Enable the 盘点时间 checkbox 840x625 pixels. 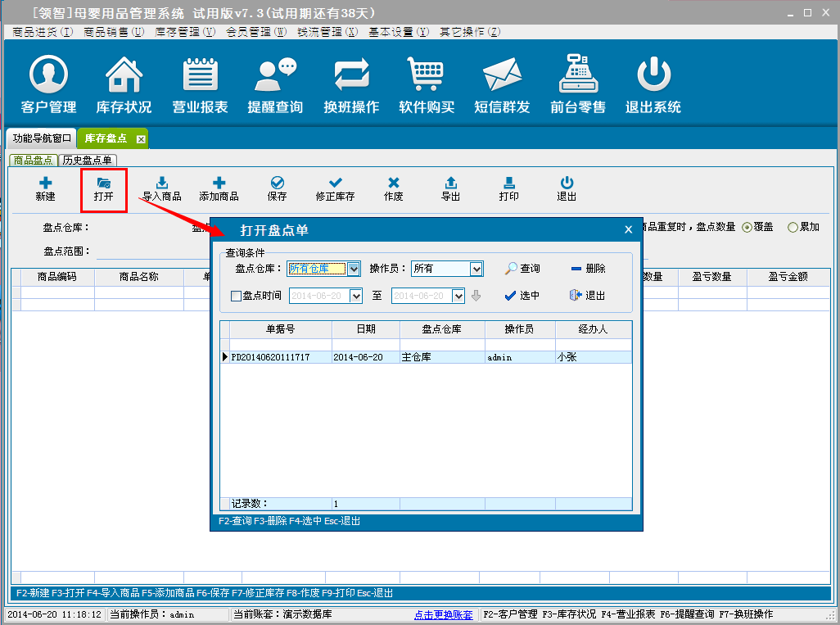[237, 297]
